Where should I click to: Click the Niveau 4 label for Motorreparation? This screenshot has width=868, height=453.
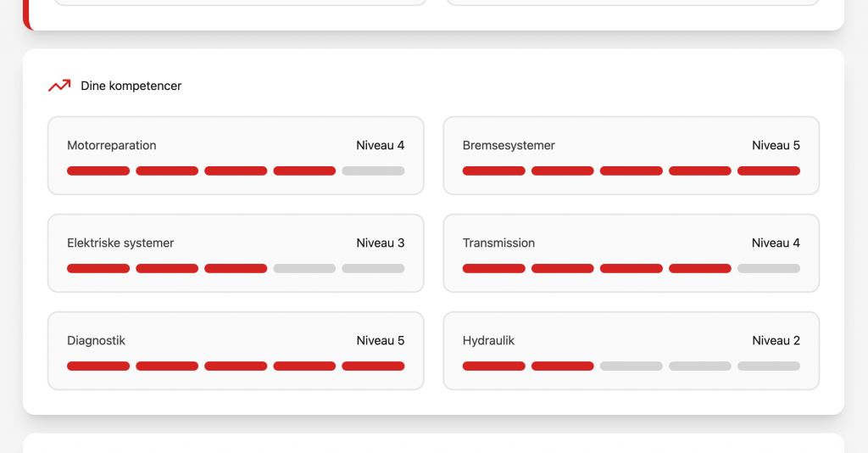click(x=380, y=145)
